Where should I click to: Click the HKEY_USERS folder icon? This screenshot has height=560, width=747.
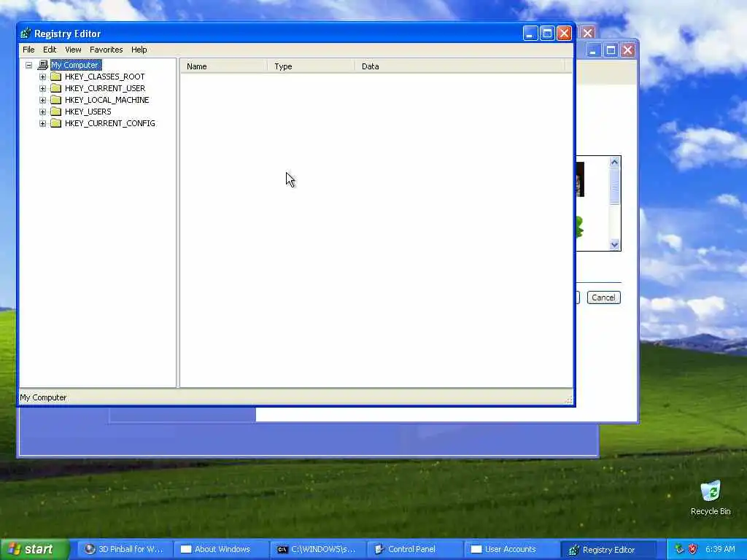(x=56, y=112)
